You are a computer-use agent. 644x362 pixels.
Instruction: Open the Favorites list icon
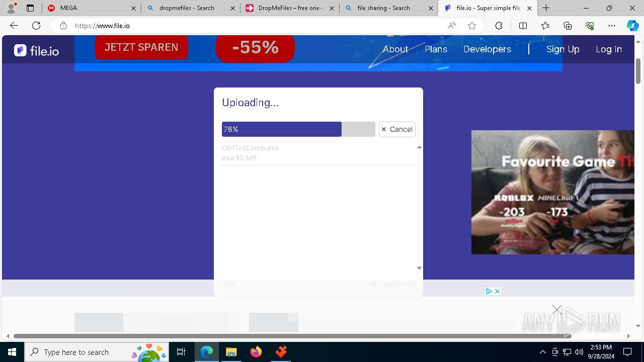coord(545,26)
